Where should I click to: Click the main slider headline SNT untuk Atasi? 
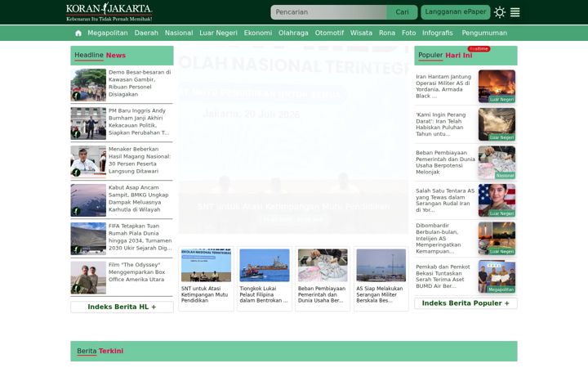pos(293,206)
